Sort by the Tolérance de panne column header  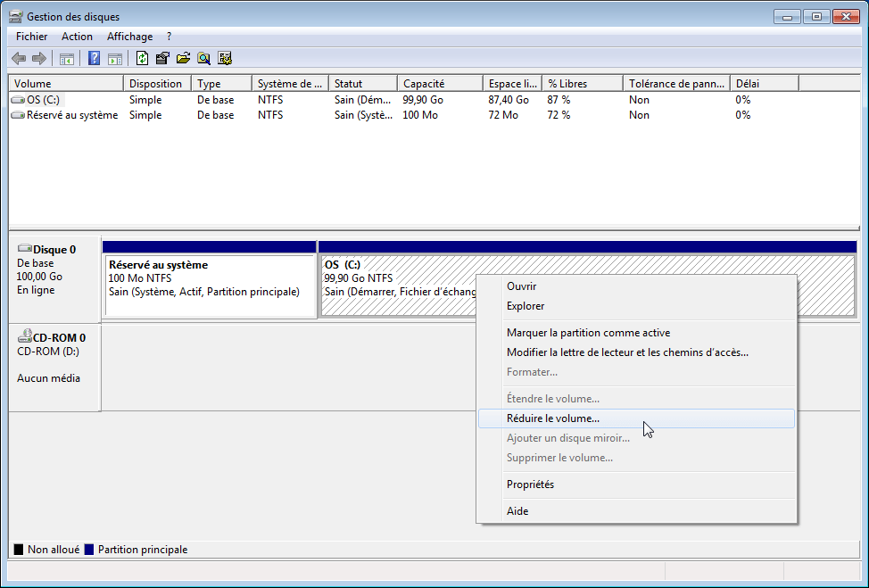[x=676, y=84]
